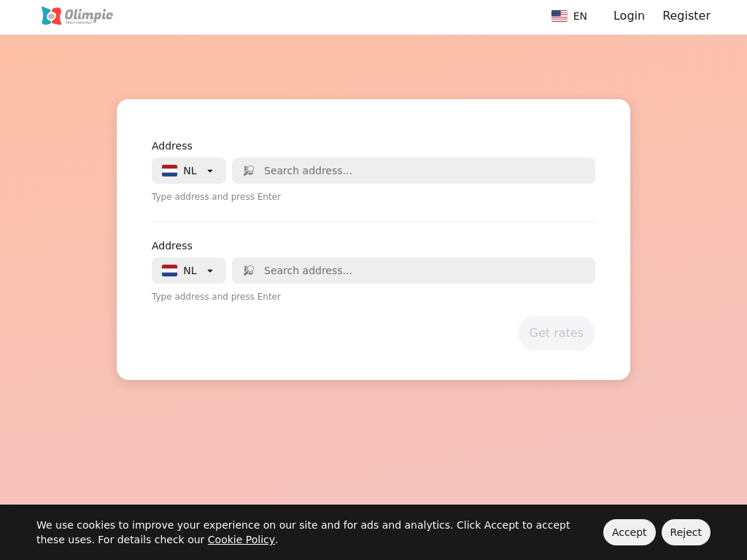Open the Cookie Policy link
Screen dimensions: 747x560
(x=241, y=540)
